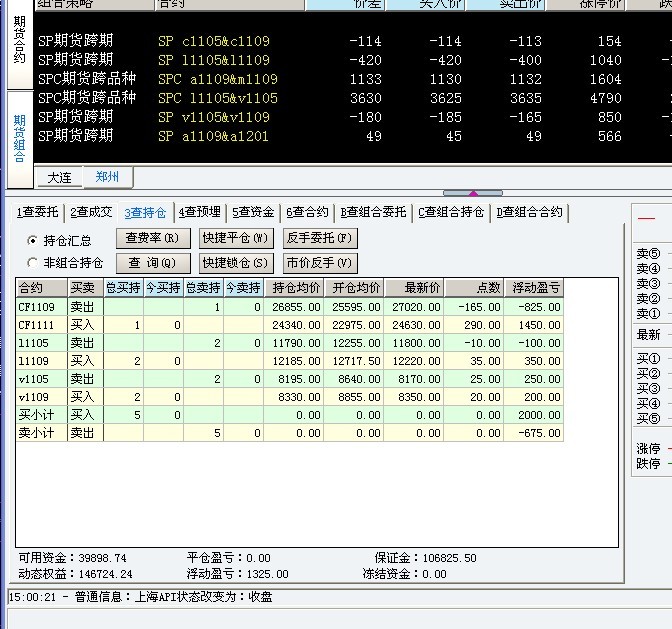672x629 pixels.
Task: Click the 最新价 column header
Action: (x=414, y=288)
